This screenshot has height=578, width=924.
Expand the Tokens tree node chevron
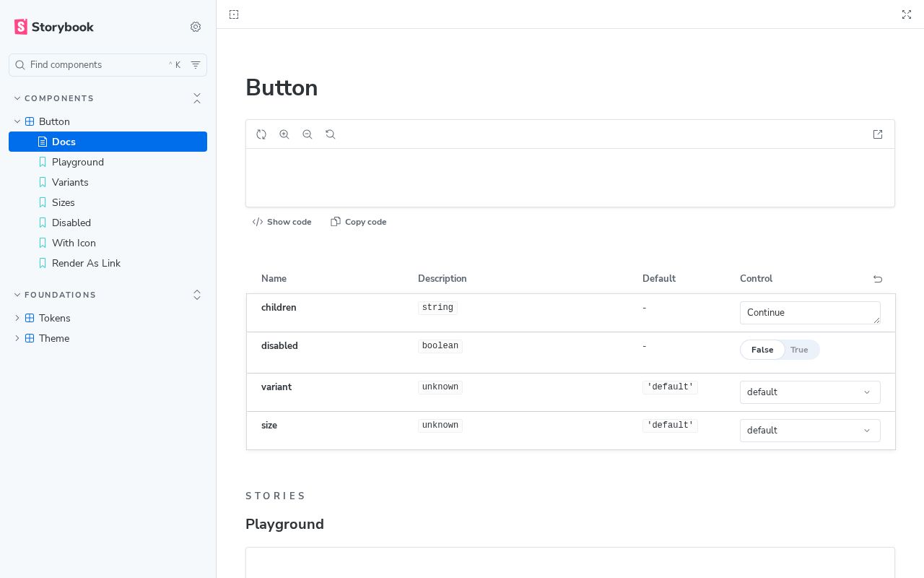point(17,318)
